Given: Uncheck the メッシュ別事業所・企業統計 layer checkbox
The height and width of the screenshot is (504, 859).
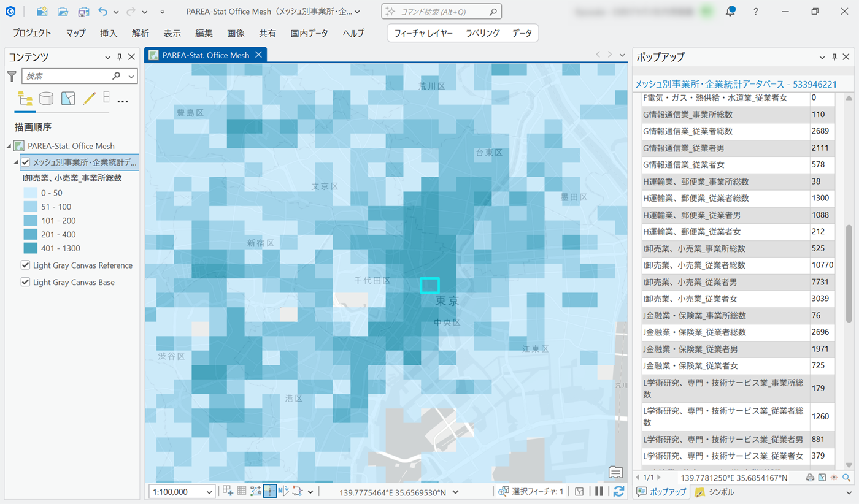Looking at the screenshot, I should (x=26, y=162).
